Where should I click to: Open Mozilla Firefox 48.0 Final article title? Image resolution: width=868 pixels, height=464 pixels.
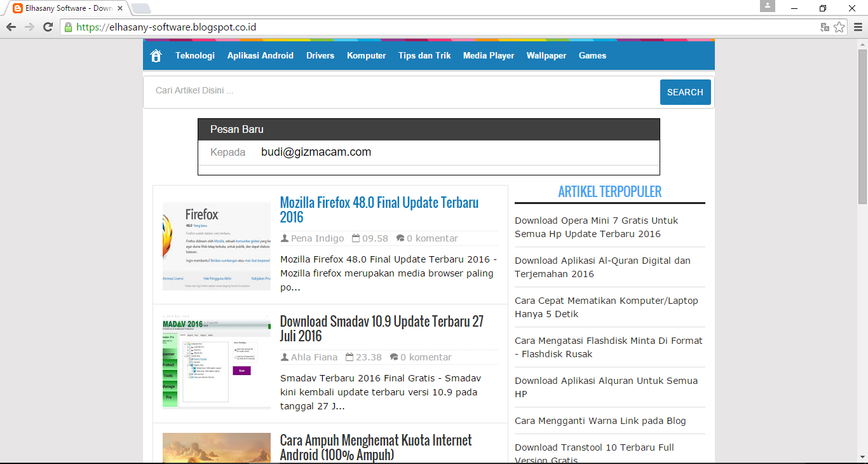(x=379, y=210)
